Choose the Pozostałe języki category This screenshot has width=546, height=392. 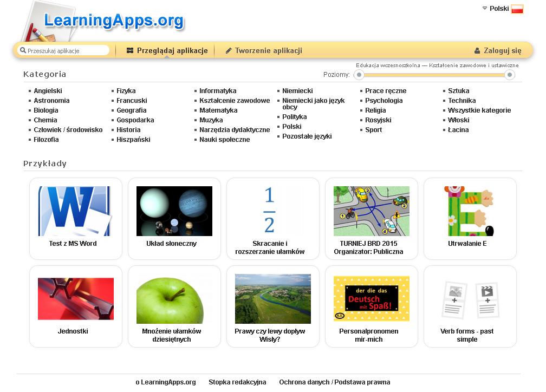click(x=307, y=136)
